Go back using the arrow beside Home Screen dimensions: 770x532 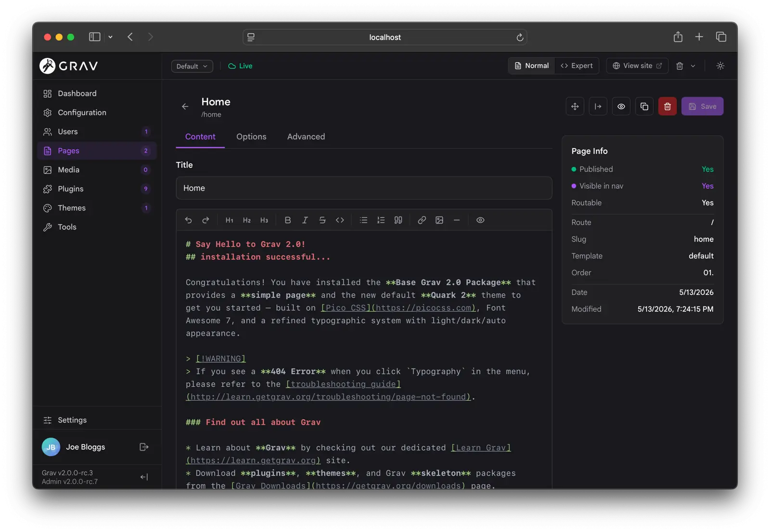[x=185, y=106]
